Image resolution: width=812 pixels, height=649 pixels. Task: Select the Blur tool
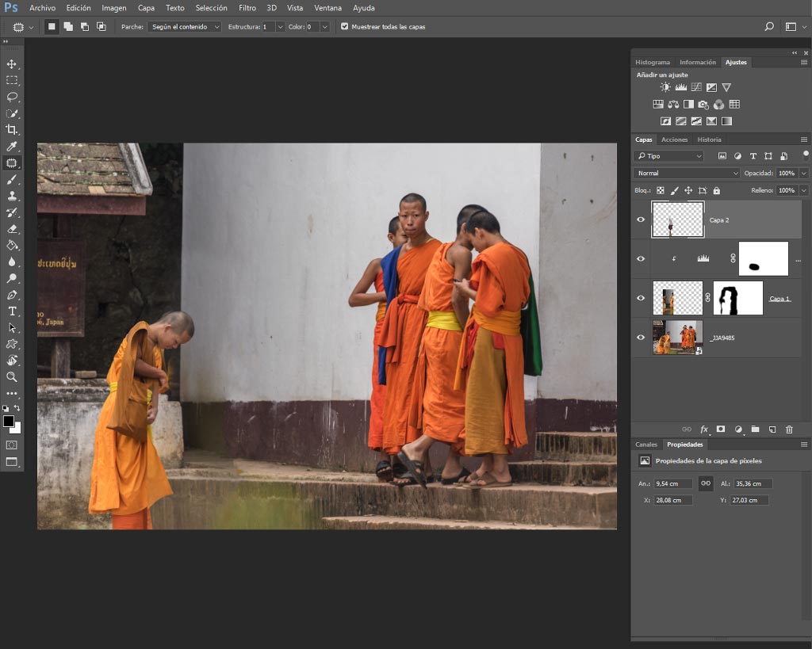[11, 262]
